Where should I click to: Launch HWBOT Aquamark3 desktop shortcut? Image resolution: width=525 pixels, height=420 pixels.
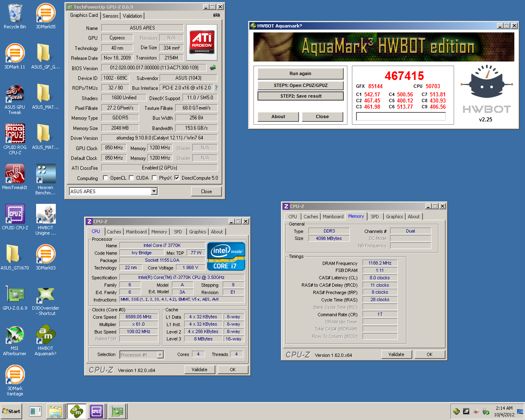point(46,340)
